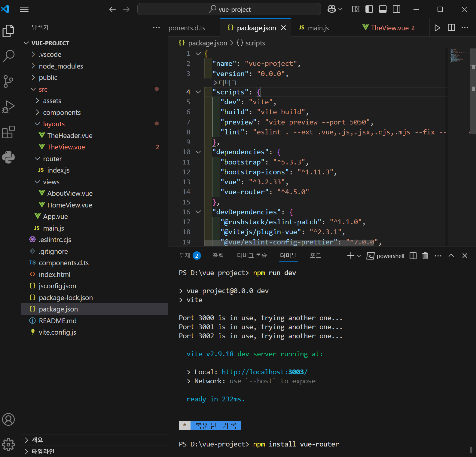Switch to the 디버그 콘솔 tab

click(x=252, y=256)
